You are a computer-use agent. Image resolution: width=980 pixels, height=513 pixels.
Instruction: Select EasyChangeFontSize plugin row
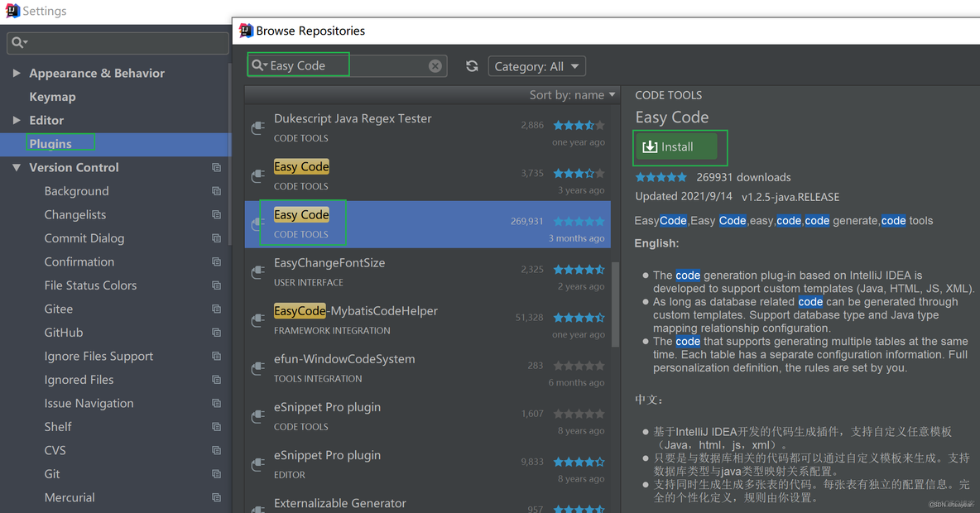click(x=427, y=272)
